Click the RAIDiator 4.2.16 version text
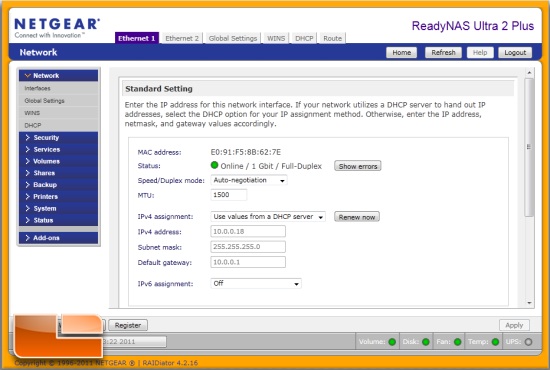This screenshot has height=370, width=550. 170,363
